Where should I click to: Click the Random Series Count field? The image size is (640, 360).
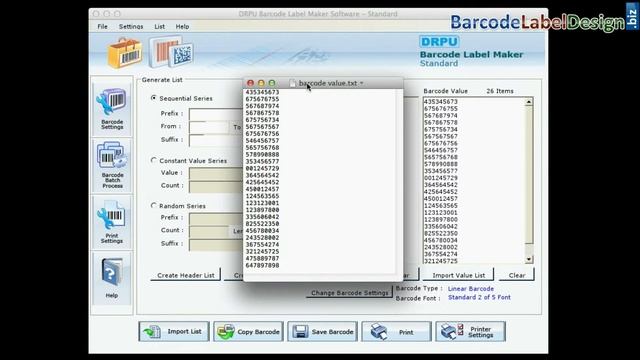click(x=210, y=231)
